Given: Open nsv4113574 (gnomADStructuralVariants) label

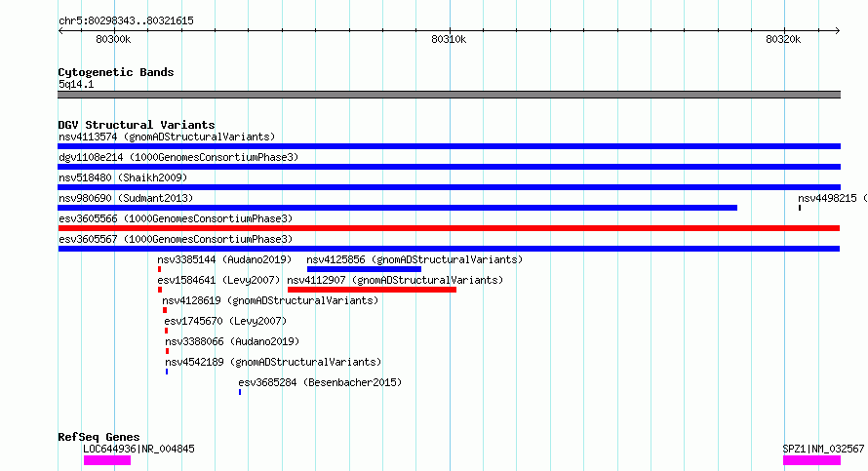Looking at the screenshot, I should tap(167, 137).
